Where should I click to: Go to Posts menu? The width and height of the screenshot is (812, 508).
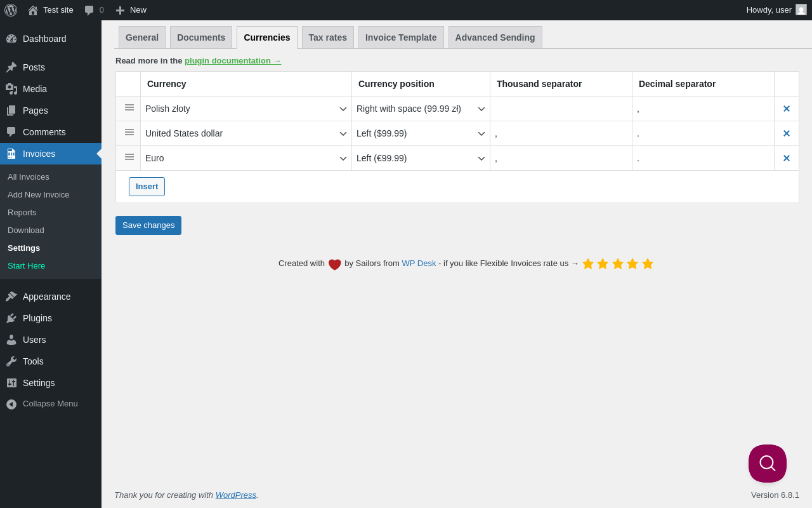51,67
